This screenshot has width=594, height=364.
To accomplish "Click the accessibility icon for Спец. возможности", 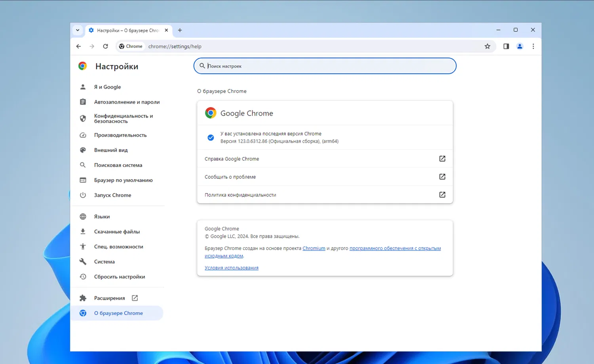I will pyautogui.click(x=83, y=246).
